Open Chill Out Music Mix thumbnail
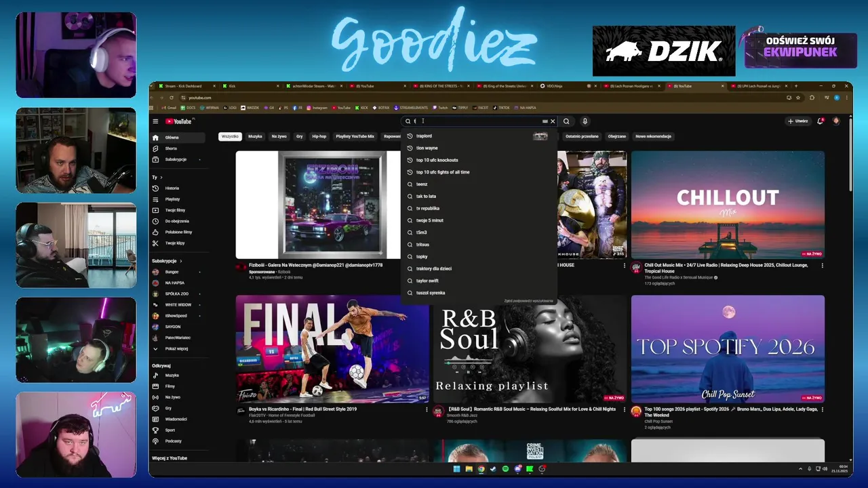The height and width of the screenshot is (488, 868). click(728, 205)
